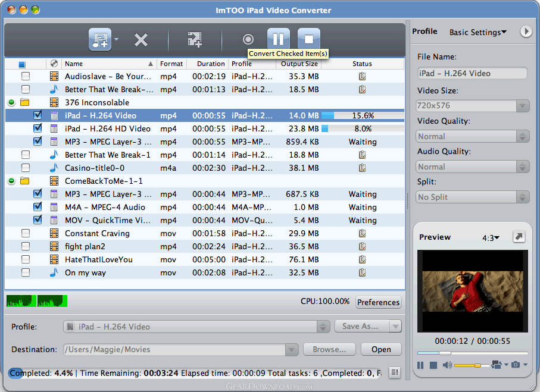Open the bottom Profile combo box
Screen dimensions: 540x392
(x=196, y=326)
